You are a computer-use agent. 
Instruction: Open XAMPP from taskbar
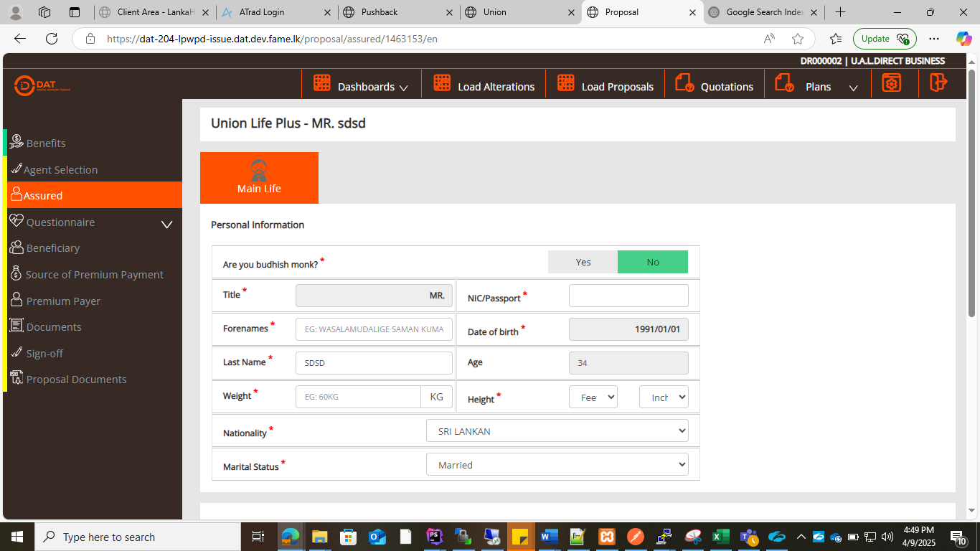pos(606,537)
